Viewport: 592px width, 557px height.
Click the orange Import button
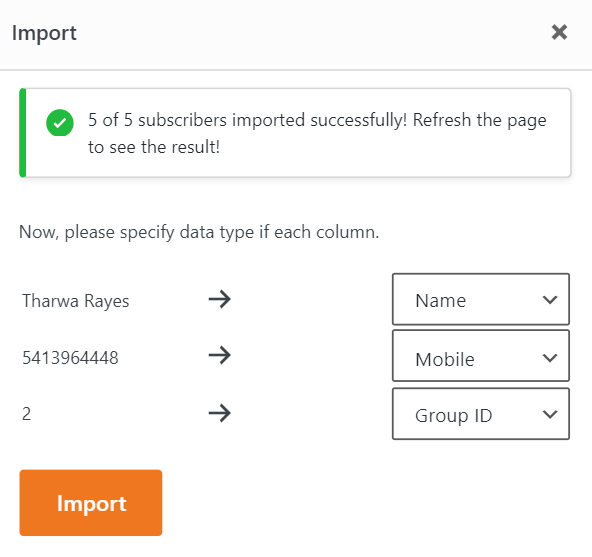tap(91, 503)
